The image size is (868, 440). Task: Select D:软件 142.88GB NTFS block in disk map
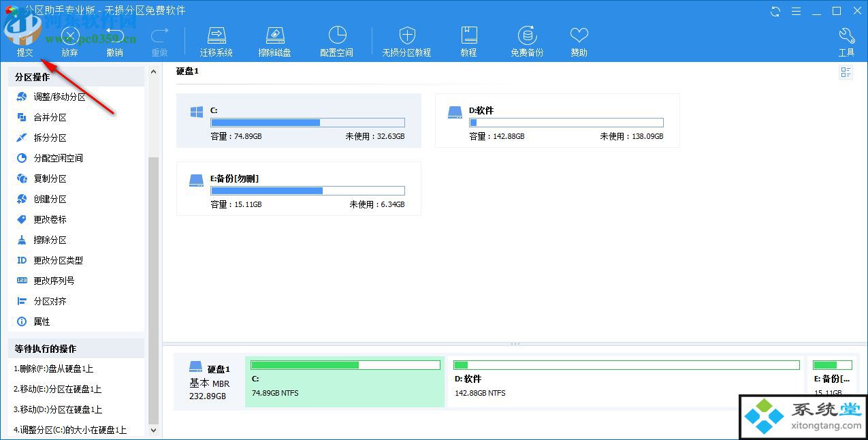click(626, 381)
